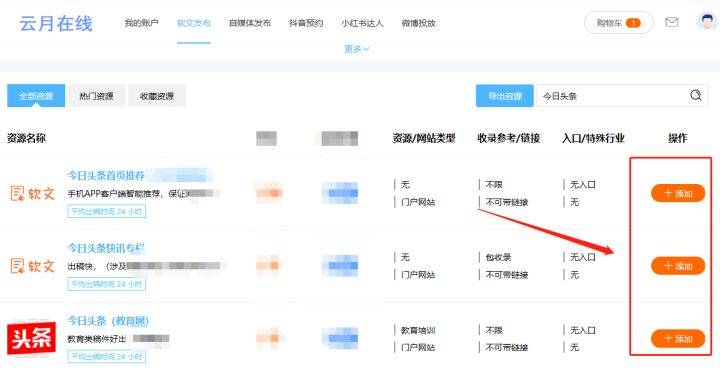Switch to the 全部资源 tab
Viewport: 720px width, 371px height.
click(x=36, y=96)
